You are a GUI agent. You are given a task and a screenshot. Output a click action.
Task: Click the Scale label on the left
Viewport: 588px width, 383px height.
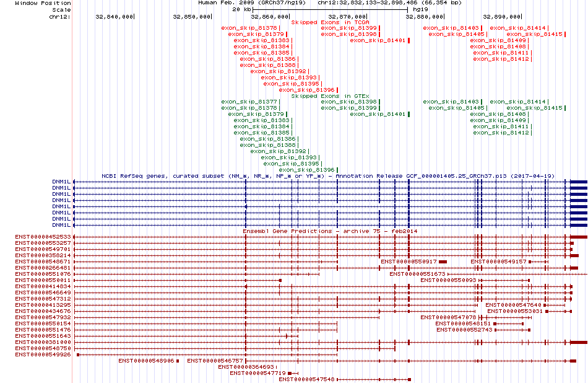[61, 10]
